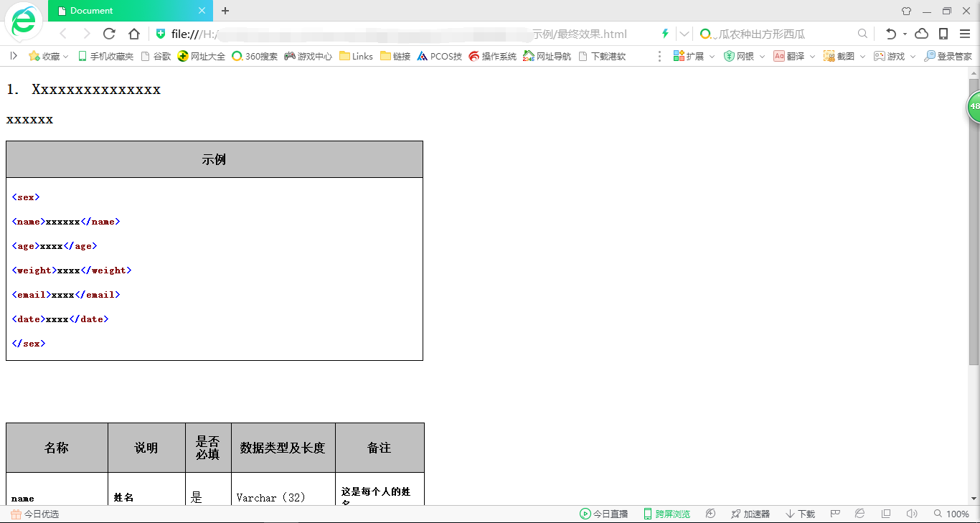Toggle the bookmarks sidebar arrow
980x523 pixels.
tap(14, 55)
